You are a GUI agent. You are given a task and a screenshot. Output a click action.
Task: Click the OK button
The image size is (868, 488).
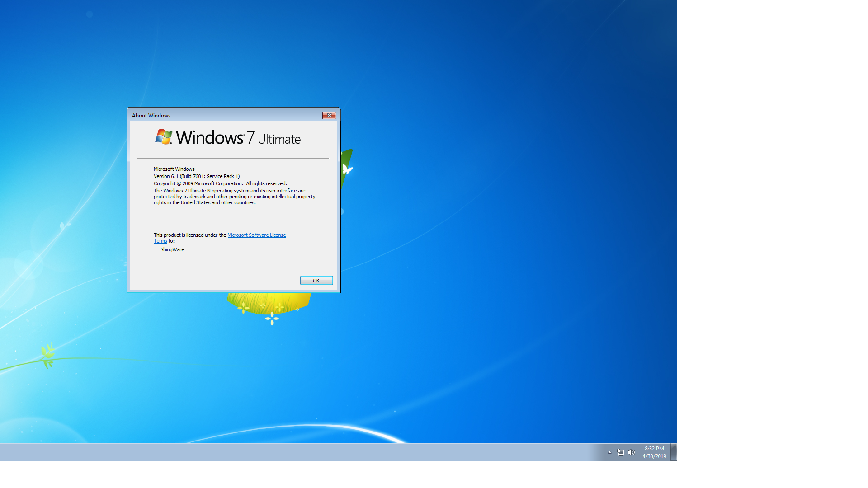point(316,281)
